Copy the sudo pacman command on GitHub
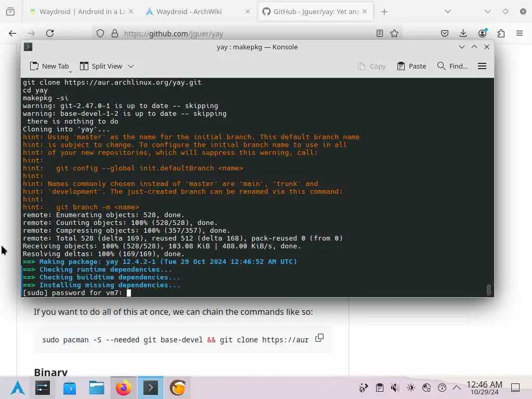This screenshot has width=532, height=399. point(320,338)
